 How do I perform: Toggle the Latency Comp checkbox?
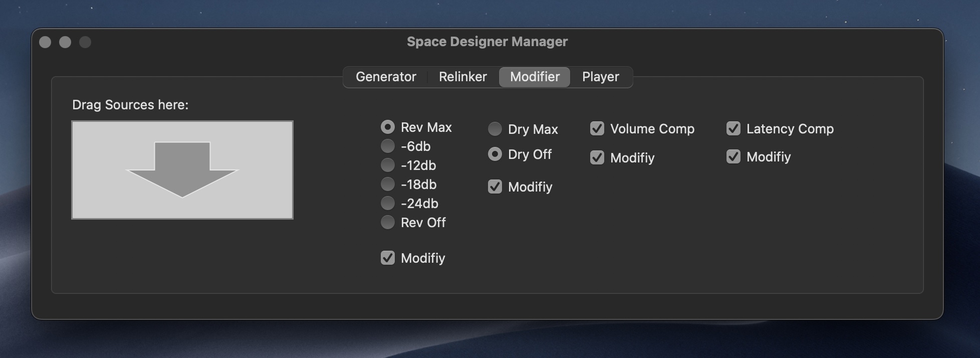pos(733,128)
